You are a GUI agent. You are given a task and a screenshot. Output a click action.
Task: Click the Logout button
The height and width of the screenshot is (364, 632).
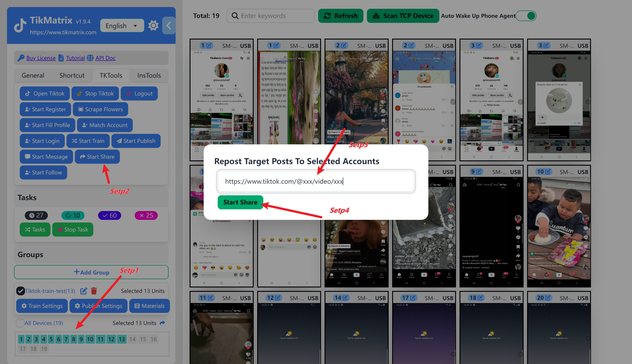pos(139,93)
